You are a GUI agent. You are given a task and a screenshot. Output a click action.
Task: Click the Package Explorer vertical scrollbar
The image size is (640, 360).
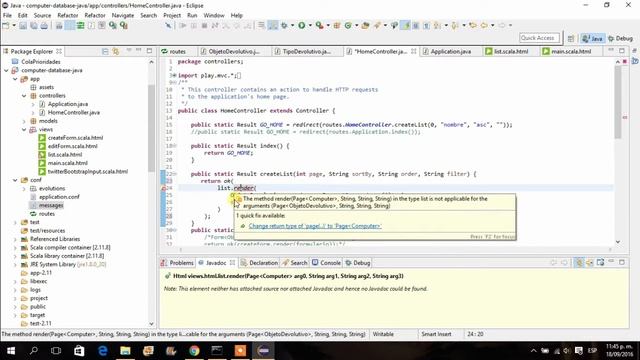click(x=151, y=129)
